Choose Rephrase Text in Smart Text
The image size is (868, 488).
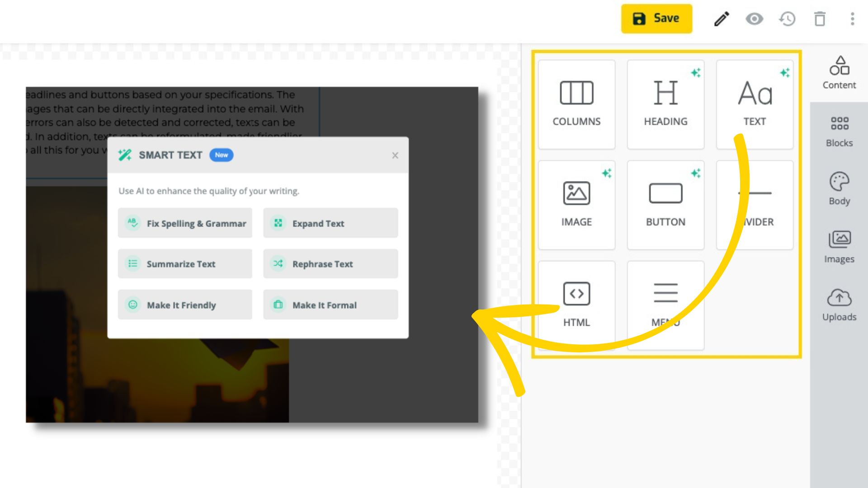click(x=330, y=264)
